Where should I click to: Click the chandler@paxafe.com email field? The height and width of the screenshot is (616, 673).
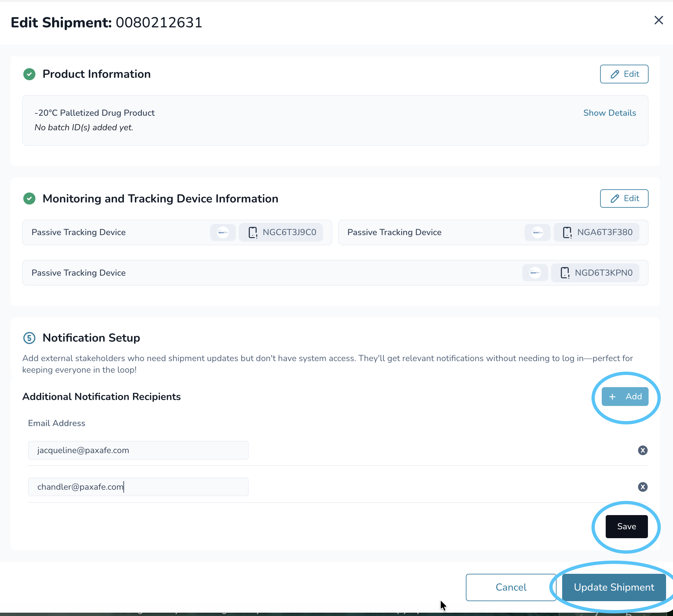138,487
